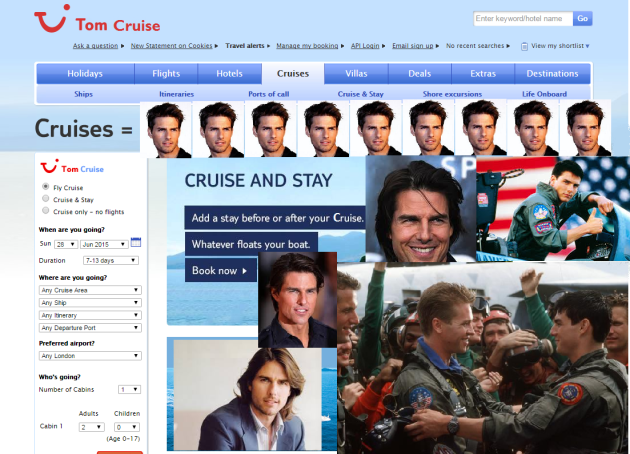Screen dimensions: 630x454
Task: Open the Destinations tab
Action: (x=552, y=74)
